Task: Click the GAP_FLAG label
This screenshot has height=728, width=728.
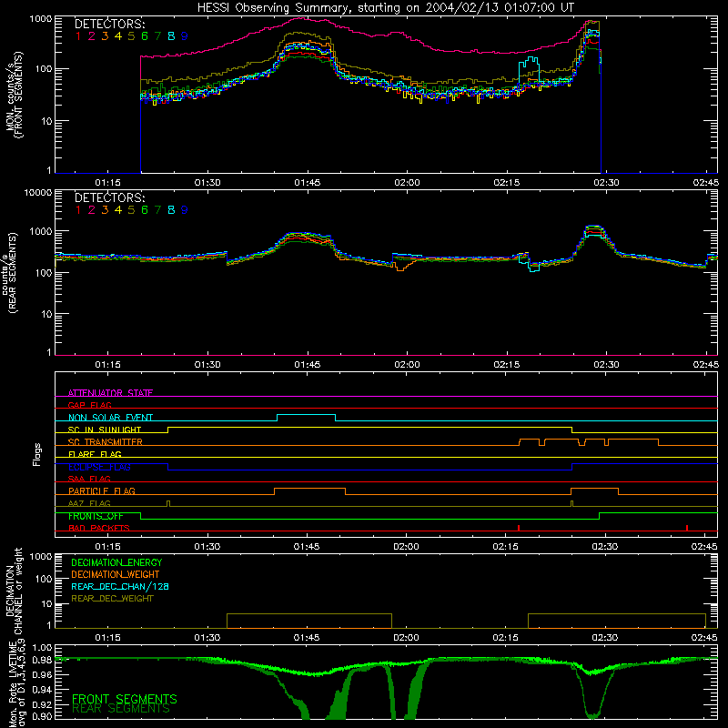Action: 89,405
